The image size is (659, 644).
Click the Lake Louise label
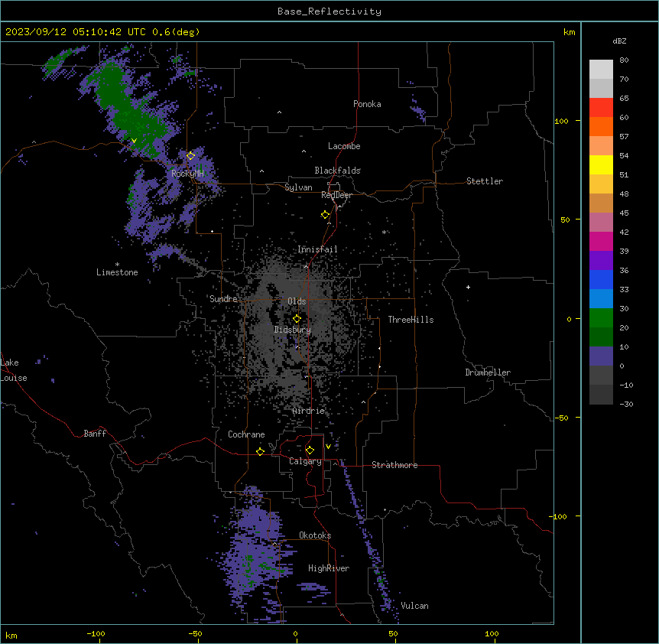[14, 370]
